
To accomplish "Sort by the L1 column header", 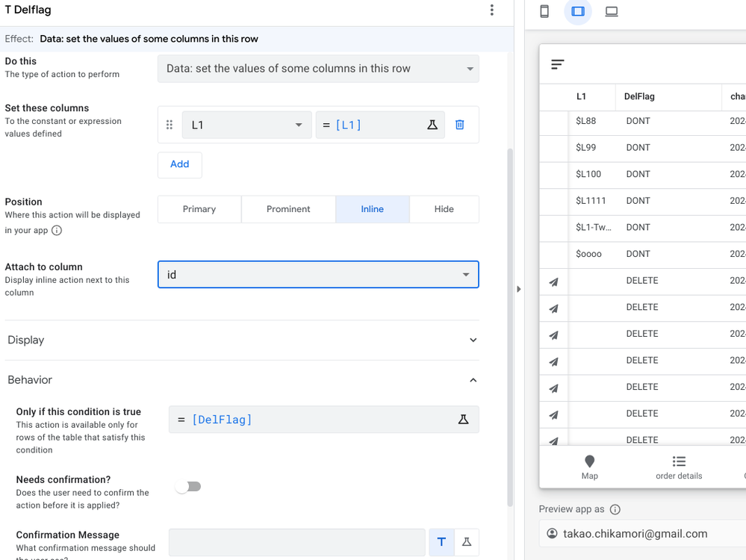I will (581, 96).
